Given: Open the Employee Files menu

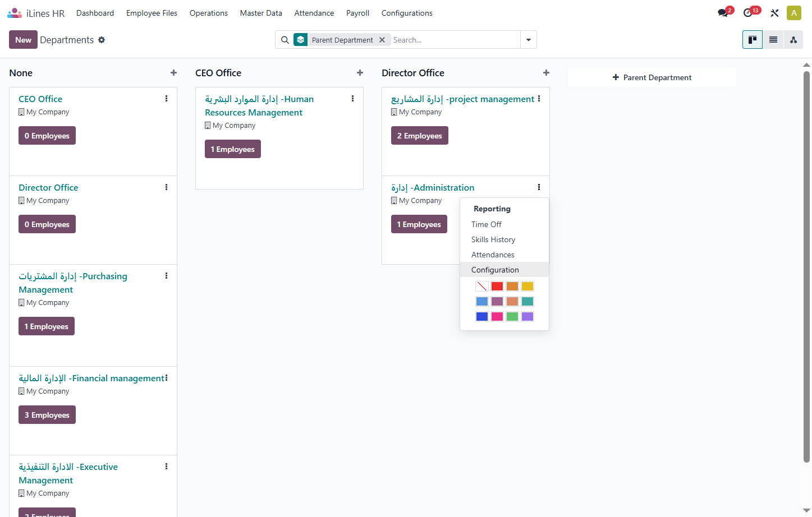Looking at the screenshot, I should point(152,13).
